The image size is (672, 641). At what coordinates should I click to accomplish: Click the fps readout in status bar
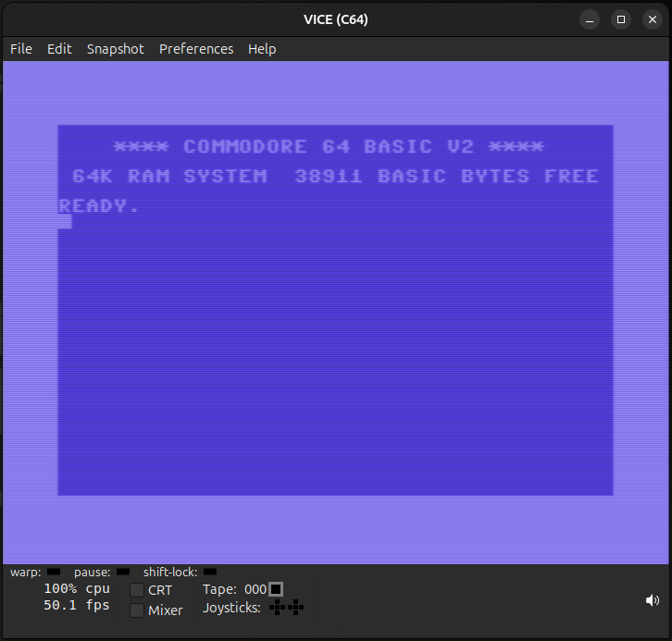point(77,606)
